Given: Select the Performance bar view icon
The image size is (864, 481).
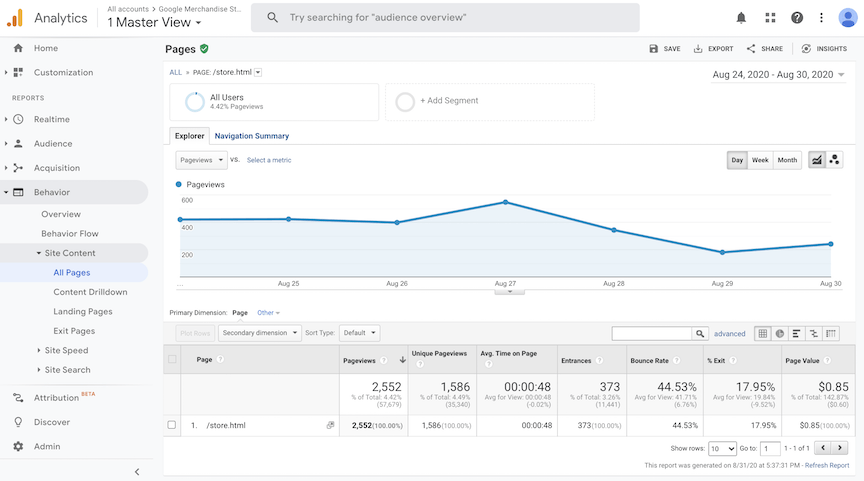Looking at the screenshot, I should [797, 333].
